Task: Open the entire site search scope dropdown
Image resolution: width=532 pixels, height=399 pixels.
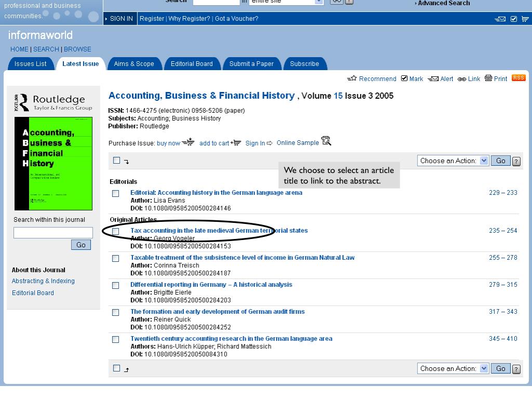Action: pyautogui.click(x=286, y=2)
